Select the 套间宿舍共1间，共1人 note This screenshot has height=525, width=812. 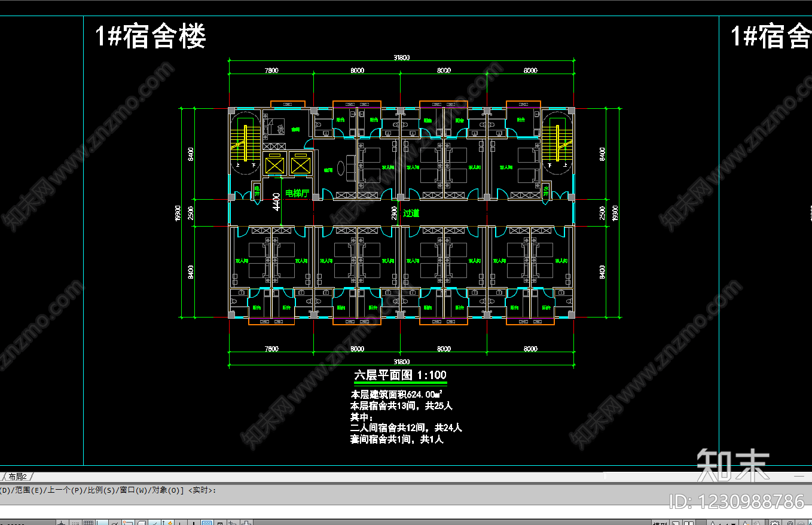[396, 439]
